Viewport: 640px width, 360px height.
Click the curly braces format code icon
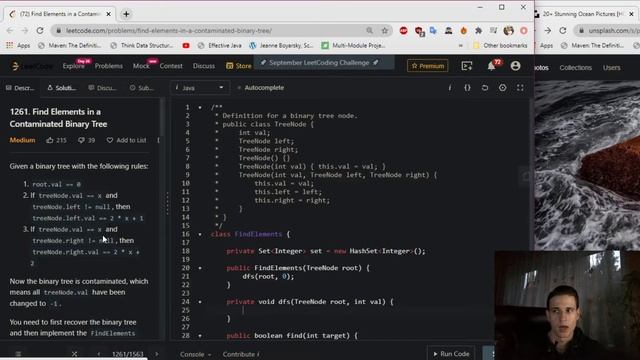[x=467, y=88]
